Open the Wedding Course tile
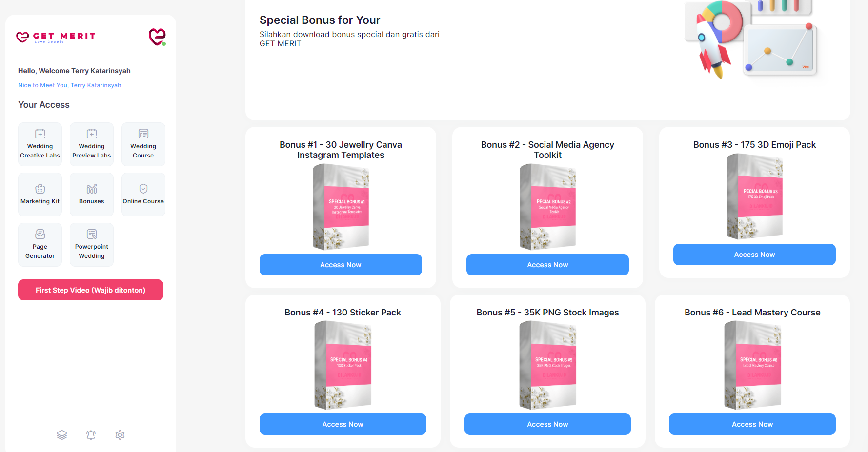The width and height of the screenshot is (868, 452). (143, 144)
